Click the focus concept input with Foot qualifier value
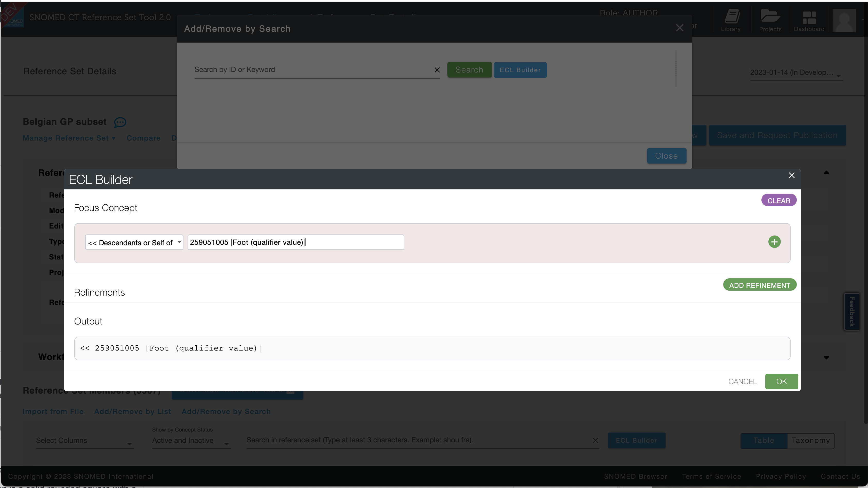Image resolution: width=868 pixels, height=488 pixels. point(295,242)
